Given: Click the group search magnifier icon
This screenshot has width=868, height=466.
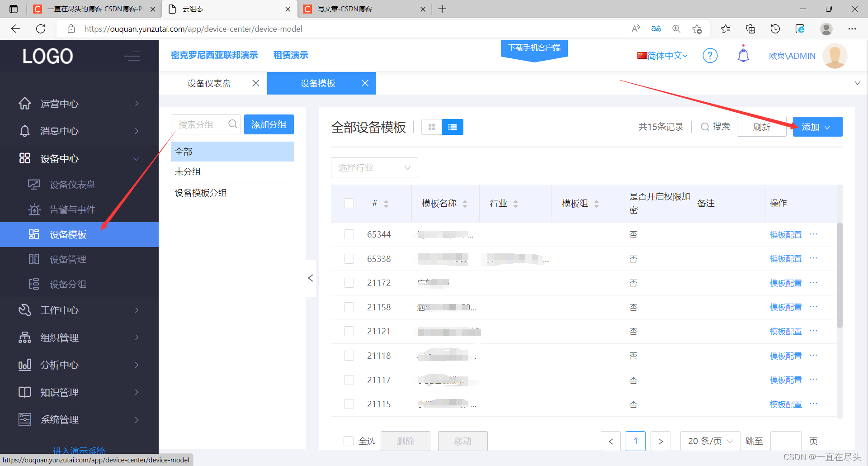Looking at the screenshot, I should click(x=232, y=124).
